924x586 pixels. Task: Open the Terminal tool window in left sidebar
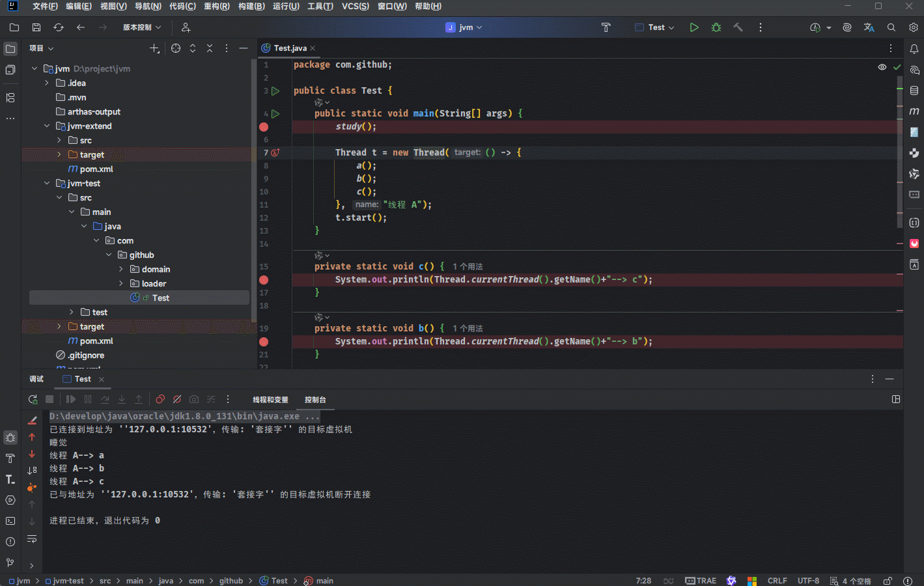pyautogui.click(x=10, y=521)
